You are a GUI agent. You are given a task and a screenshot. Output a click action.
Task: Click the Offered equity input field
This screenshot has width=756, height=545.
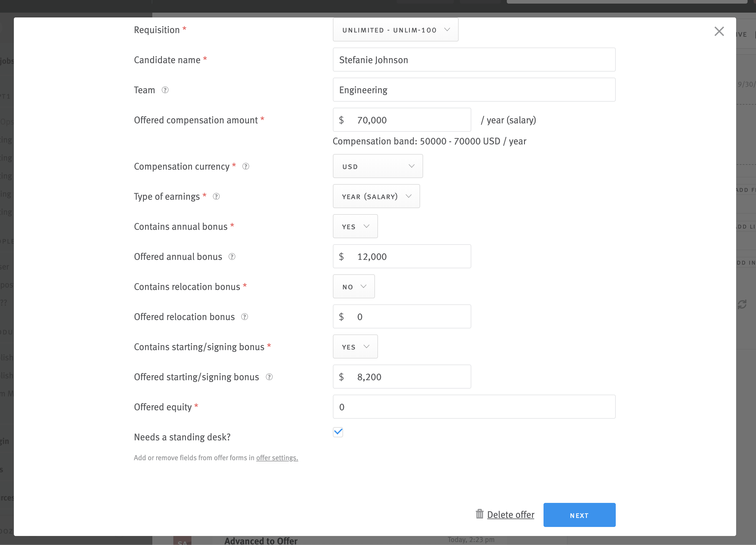tap(474, 406)
